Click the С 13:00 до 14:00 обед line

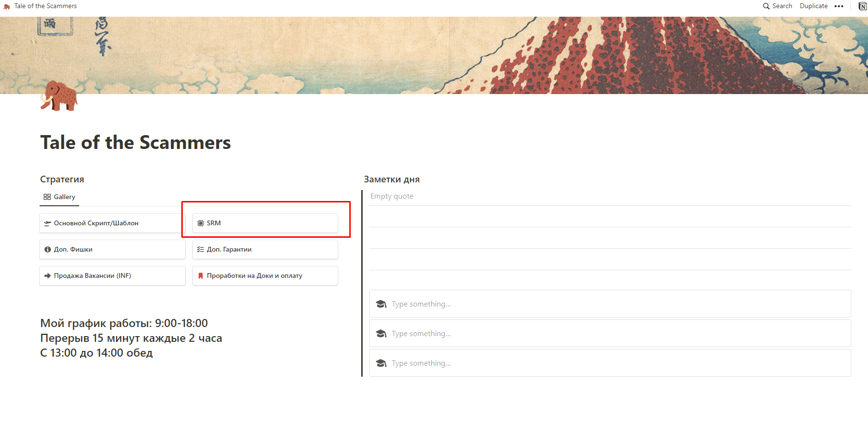tap(96, 353)
